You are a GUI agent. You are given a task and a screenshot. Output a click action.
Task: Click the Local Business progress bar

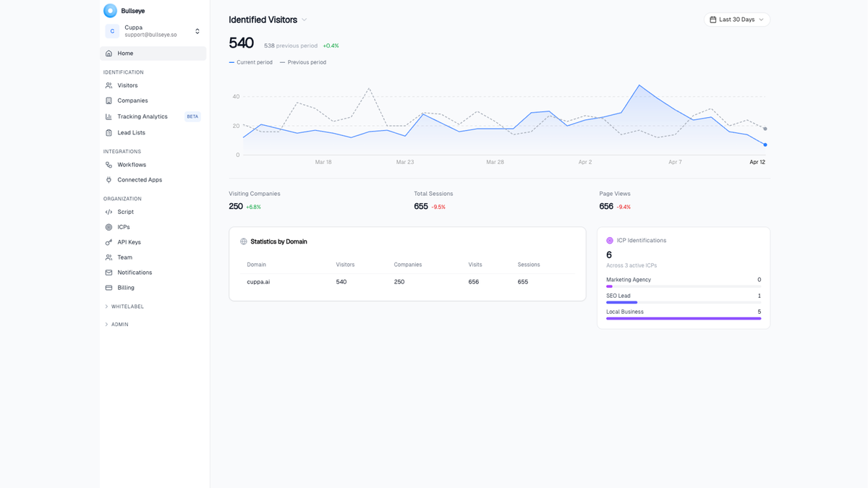coord(683,319)
